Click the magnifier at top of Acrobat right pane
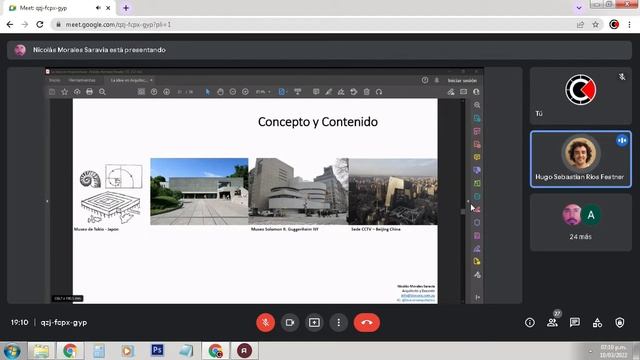 (477, 105)
